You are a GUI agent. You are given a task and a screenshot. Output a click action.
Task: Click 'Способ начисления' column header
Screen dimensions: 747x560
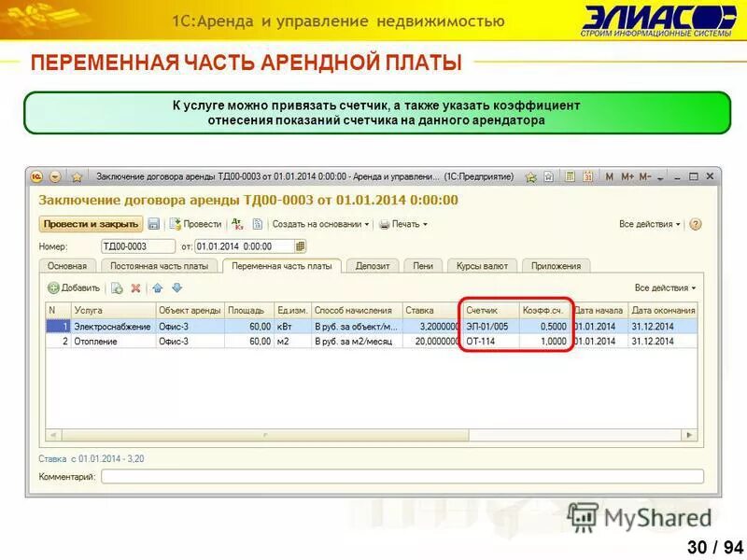tap(357, 310)
